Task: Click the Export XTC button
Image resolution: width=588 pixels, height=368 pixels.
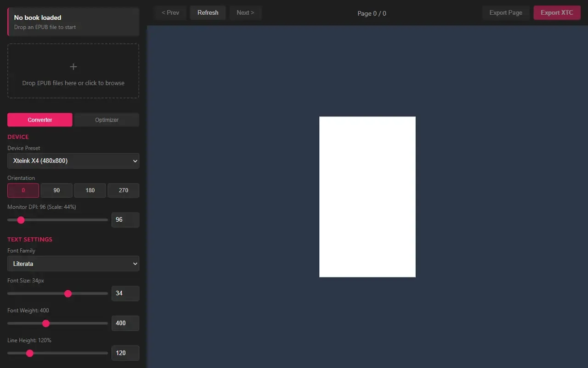Action: pos(557,13)
